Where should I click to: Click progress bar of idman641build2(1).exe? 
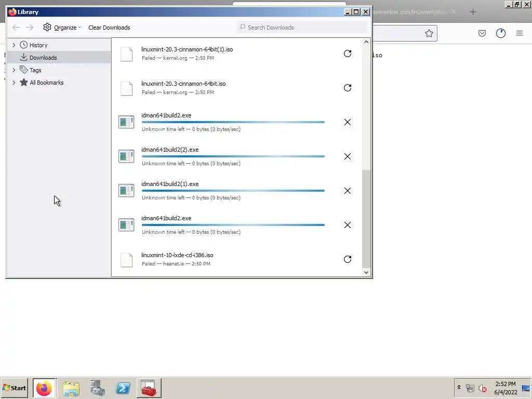[233, 191]
